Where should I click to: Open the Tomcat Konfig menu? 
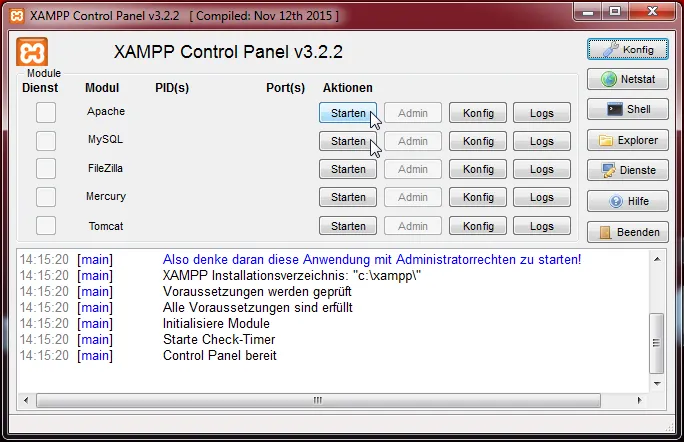tap(478, 226)
